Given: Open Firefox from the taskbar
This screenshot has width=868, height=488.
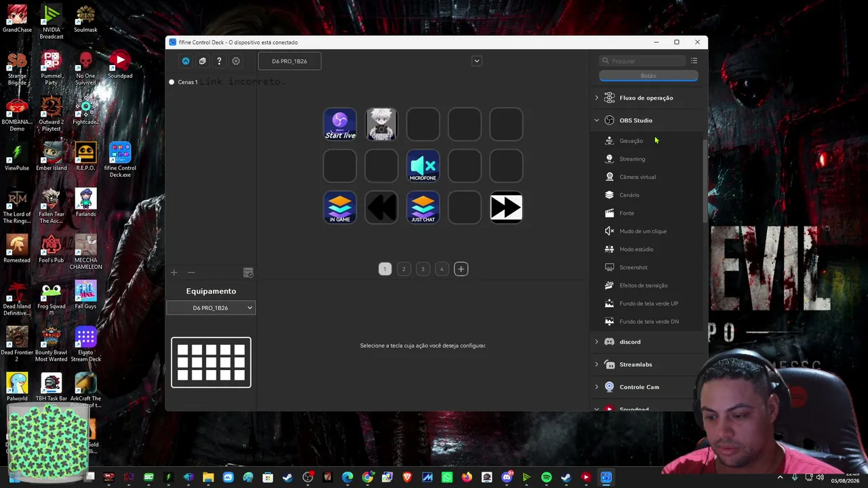Looking at the screenshot, I should click(467, 477).
